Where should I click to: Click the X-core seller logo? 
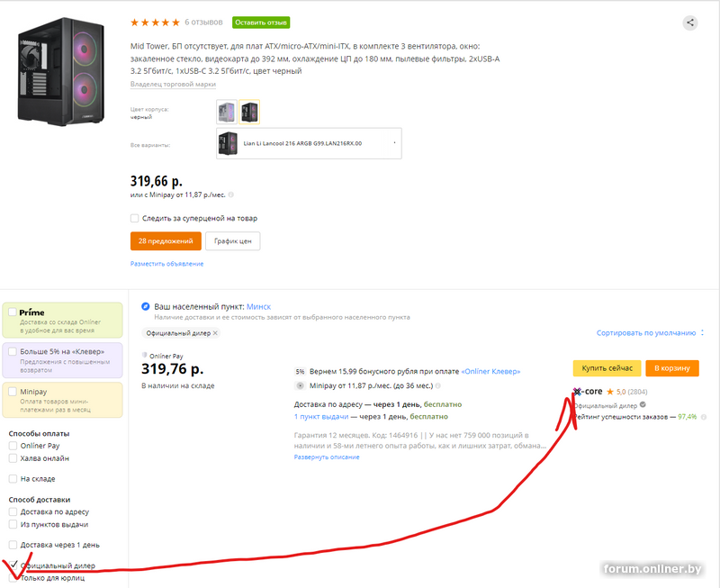tap(589, 392)
